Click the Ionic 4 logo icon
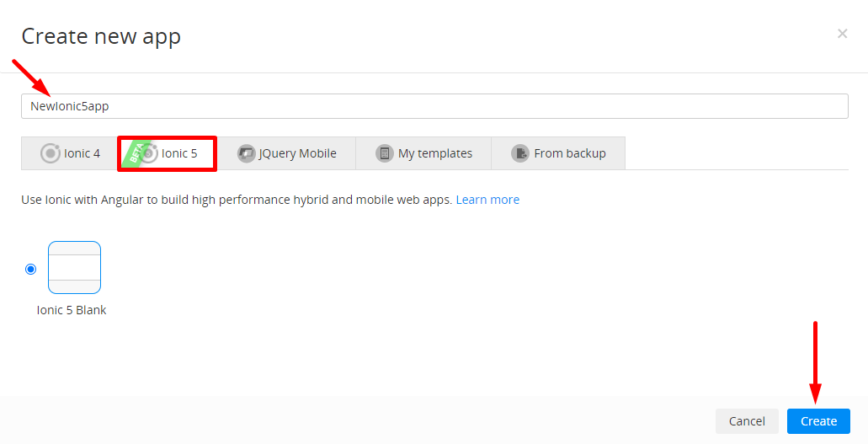The image size is (868, 444). (50, 153)
